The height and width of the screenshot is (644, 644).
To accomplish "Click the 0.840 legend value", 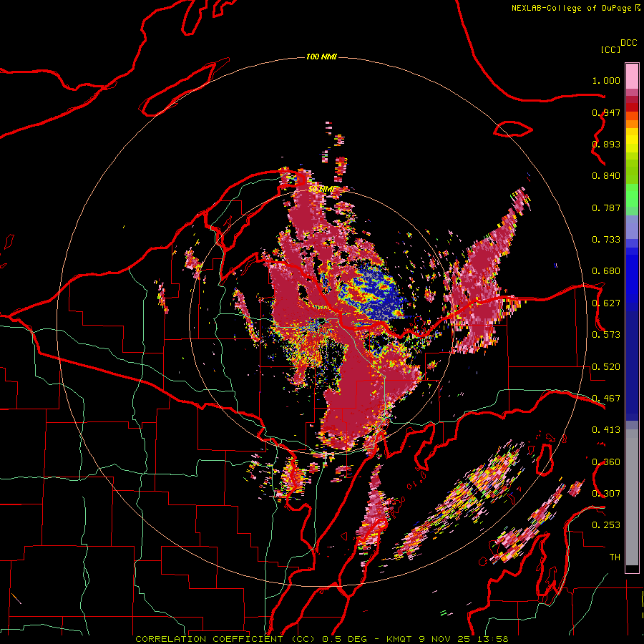I will 606,176.
